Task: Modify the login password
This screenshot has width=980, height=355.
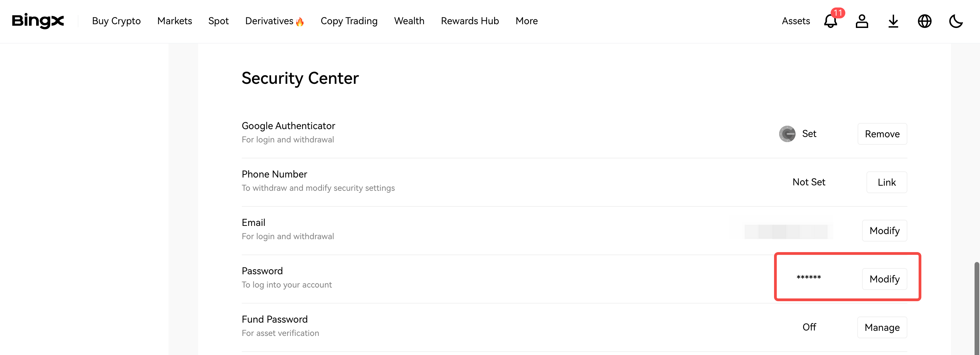Action: click(884, 279)
